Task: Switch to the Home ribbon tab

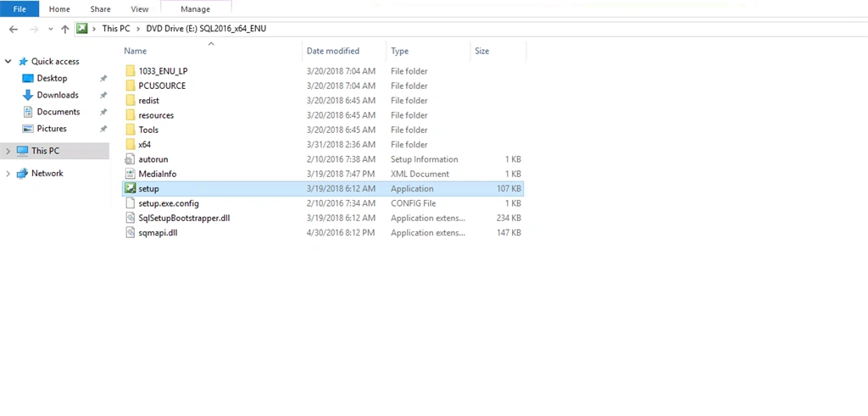Action: pos(59,8)
